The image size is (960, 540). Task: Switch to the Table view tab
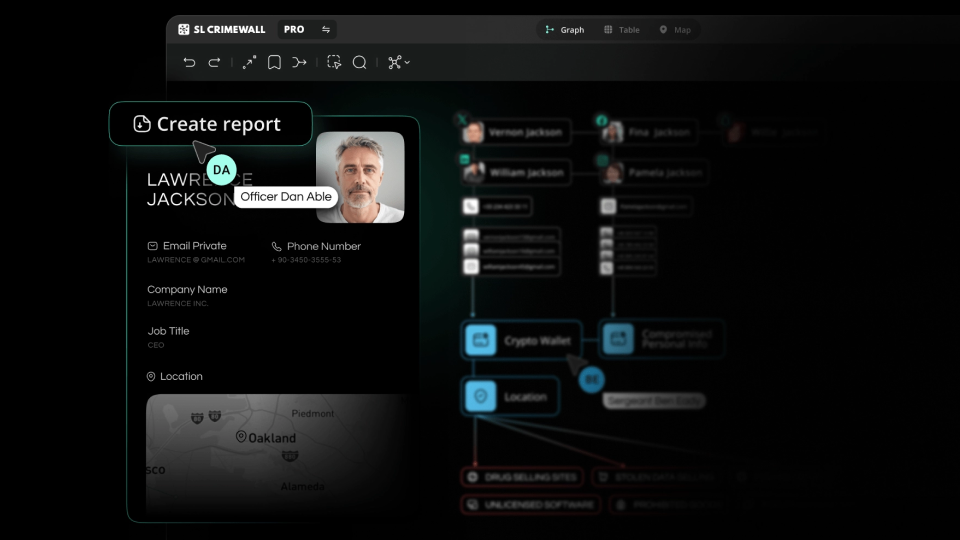[x=621, y=29]
